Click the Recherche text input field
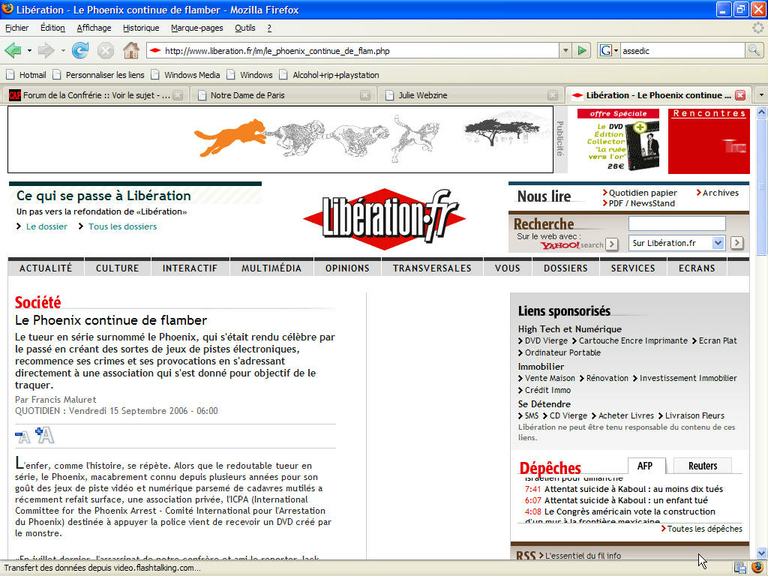This screenshot has width=768, height=576. coord(677,224)
